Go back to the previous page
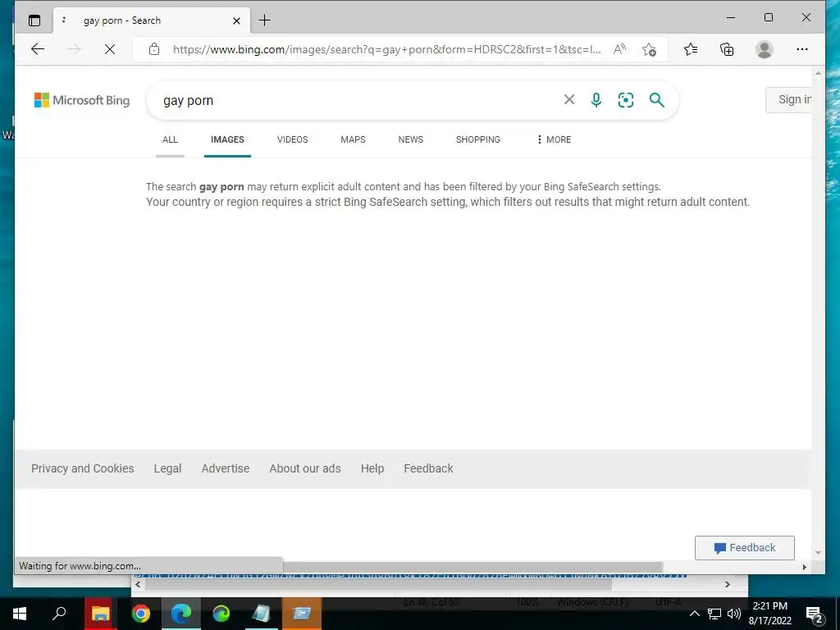 click(x=38, y=49)
